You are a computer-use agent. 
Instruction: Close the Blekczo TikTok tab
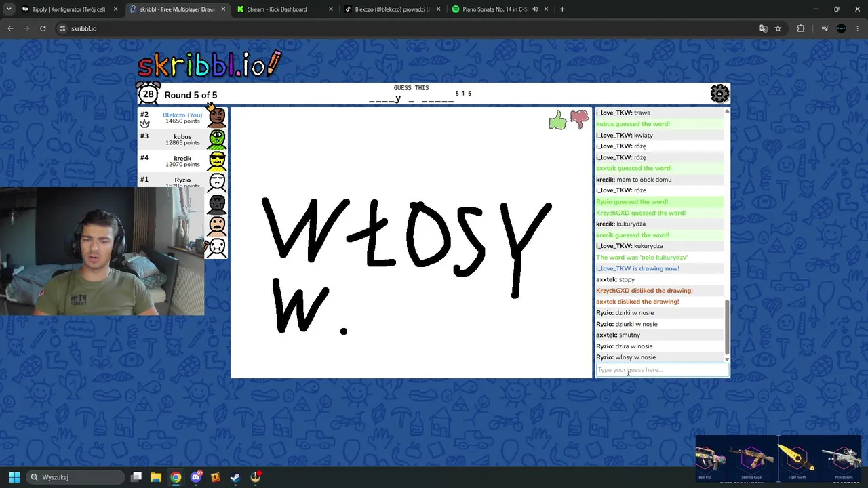point(438,9)
